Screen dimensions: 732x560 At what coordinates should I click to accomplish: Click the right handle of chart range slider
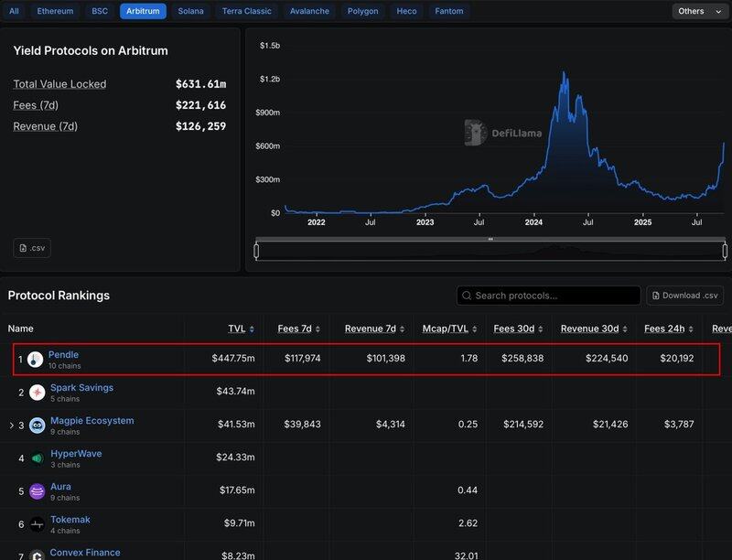tap(725, 251)
